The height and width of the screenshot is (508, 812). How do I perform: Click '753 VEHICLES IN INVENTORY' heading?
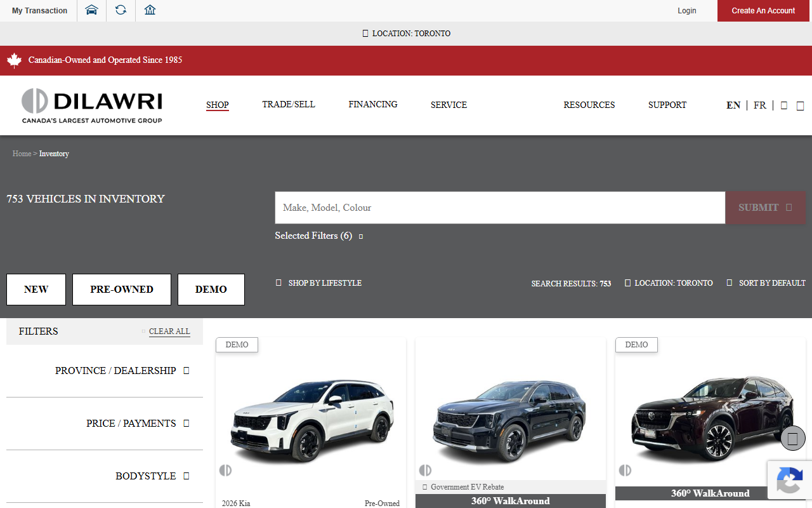tap(86, 199)
